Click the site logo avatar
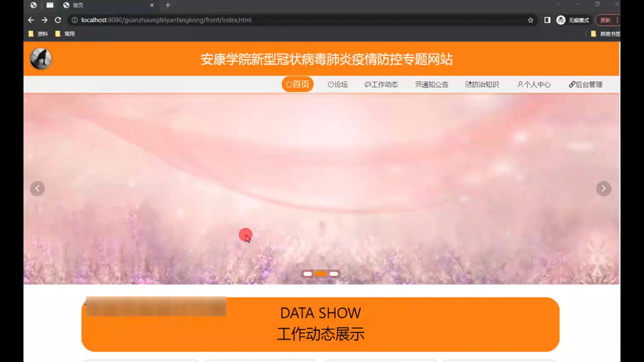 [41, 59]
